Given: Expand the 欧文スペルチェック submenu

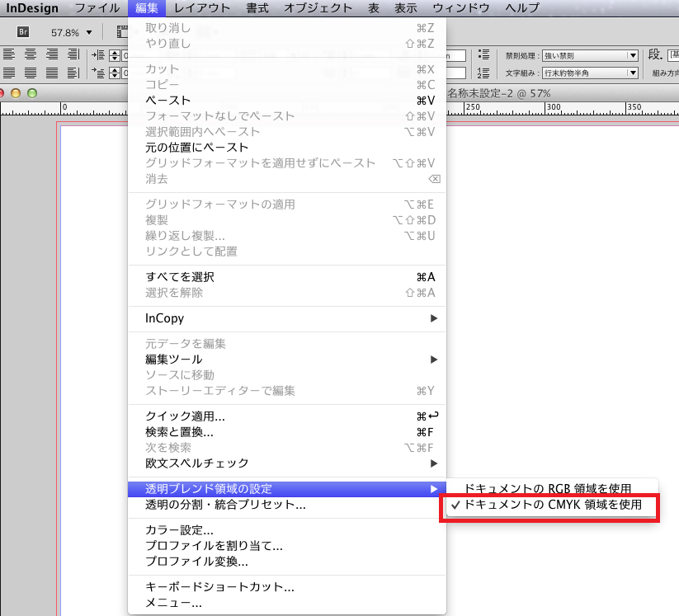Looking at the screenshot, I should (287, 463).
